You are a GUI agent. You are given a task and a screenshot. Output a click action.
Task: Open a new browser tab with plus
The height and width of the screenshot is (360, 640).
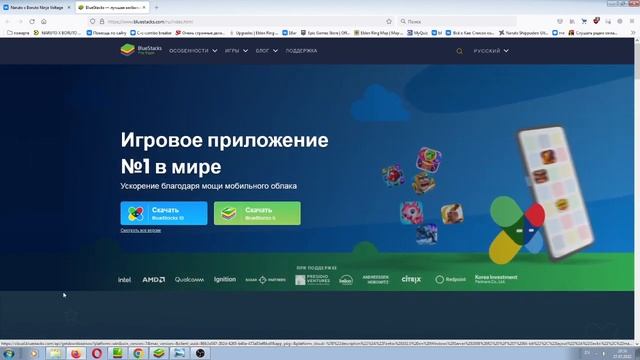[156, 7]
